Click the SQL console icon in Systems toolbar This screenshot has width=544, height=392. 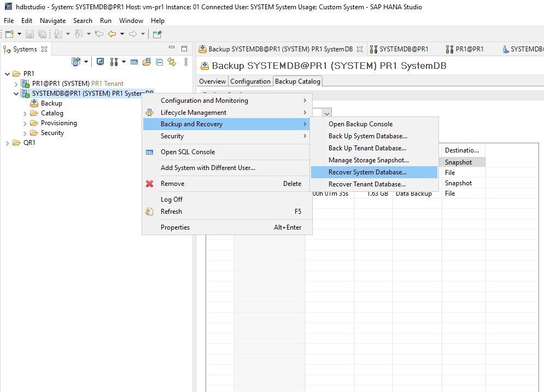[134, 62]
